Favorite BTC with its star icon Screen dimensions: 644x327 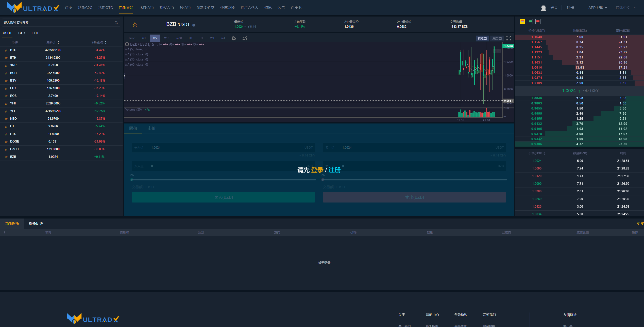click(x=6, y=50)
